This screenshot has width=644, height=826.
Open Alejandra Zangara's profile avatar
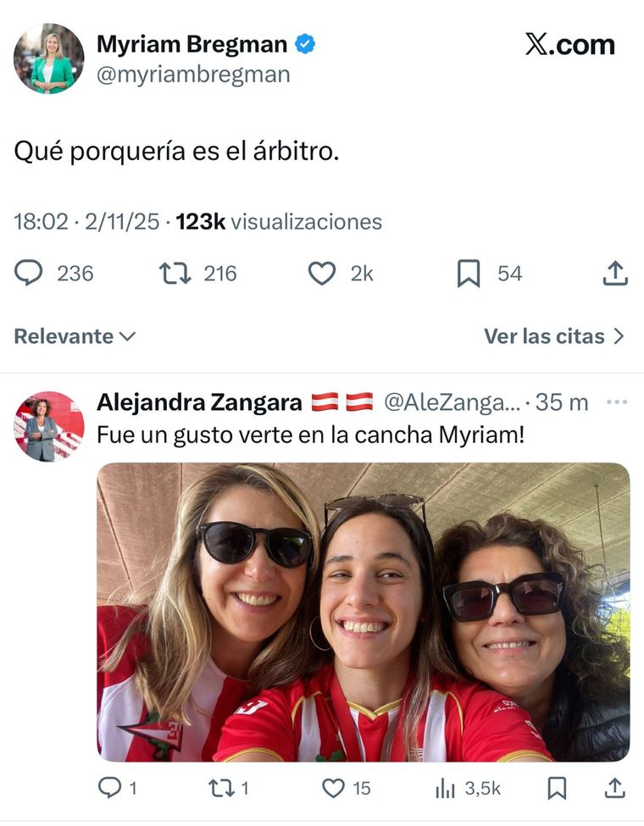point(48,426)
